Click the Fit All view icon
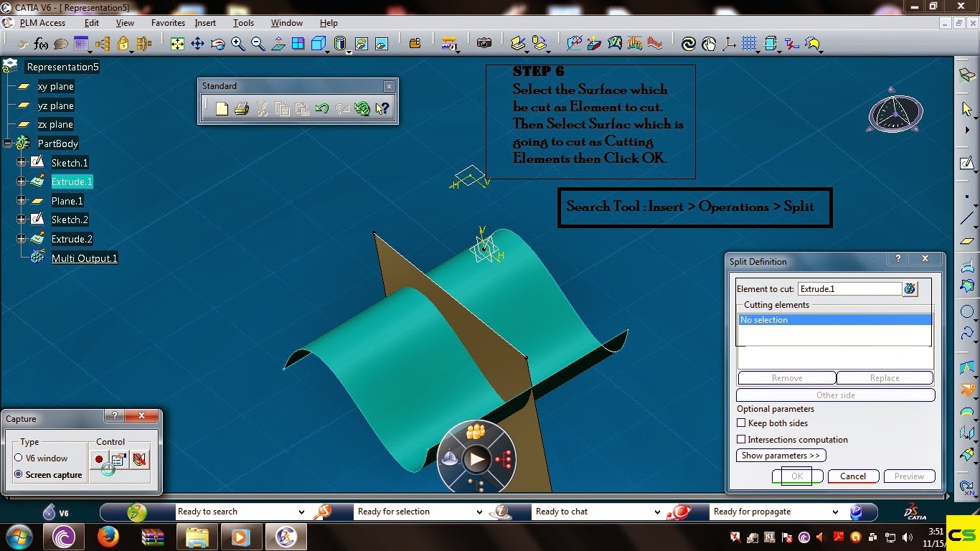This screenshot has width=980, height=551. 177,43
